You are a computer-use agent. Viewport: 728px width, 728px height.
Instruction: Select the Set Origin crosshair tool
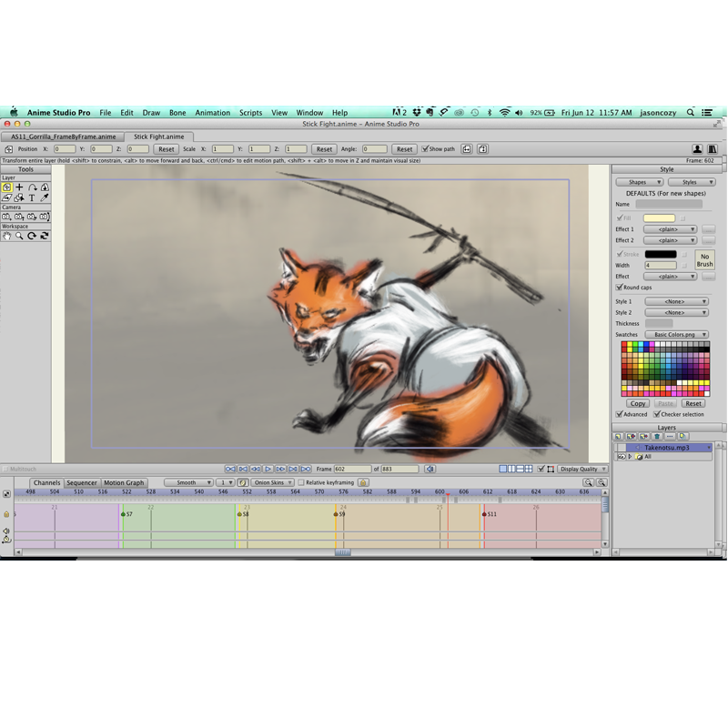click(19, 187)
